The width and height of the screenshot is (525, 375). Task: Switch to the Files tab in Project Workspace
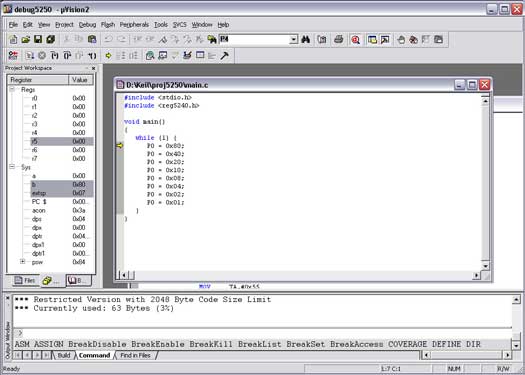point(25,281)
